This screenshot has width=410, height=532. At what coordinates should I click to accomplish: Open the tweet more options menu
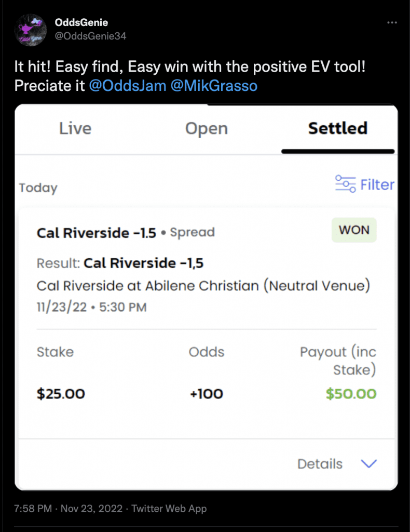click(392, 22)
